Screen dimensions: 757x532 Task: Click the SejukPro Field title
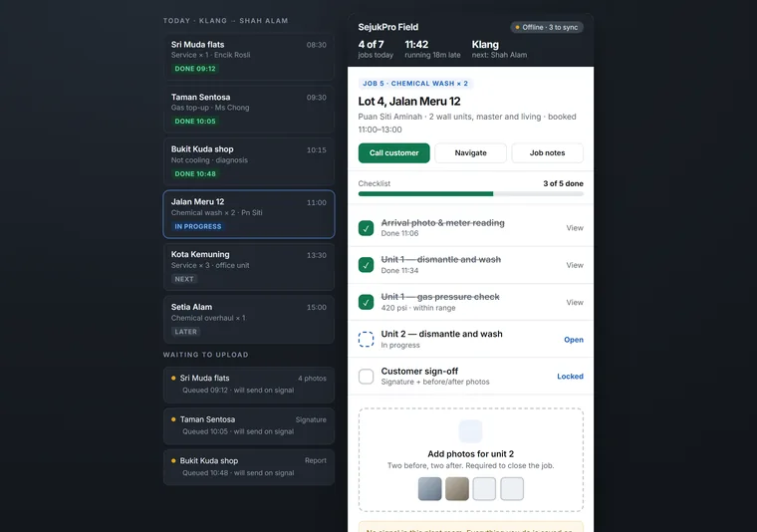pyautogui.click(x=388, y=27)
